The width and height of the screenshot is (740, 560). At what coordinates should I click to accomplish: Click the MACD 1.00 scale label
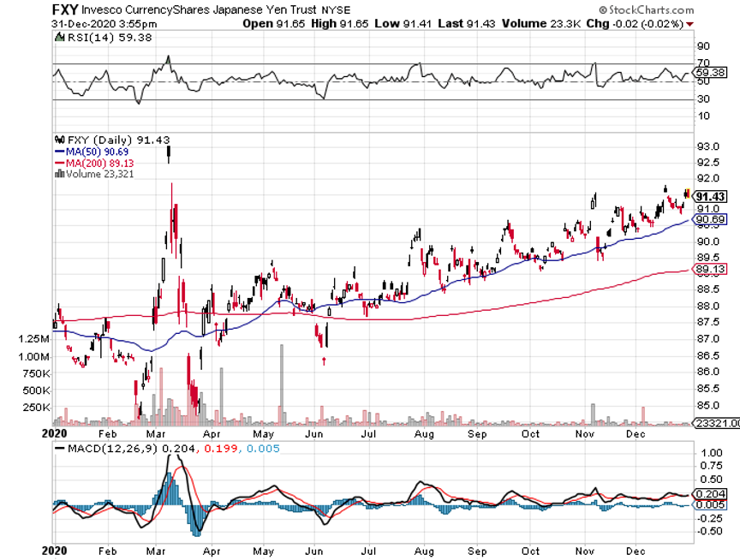tap(712, 453)
